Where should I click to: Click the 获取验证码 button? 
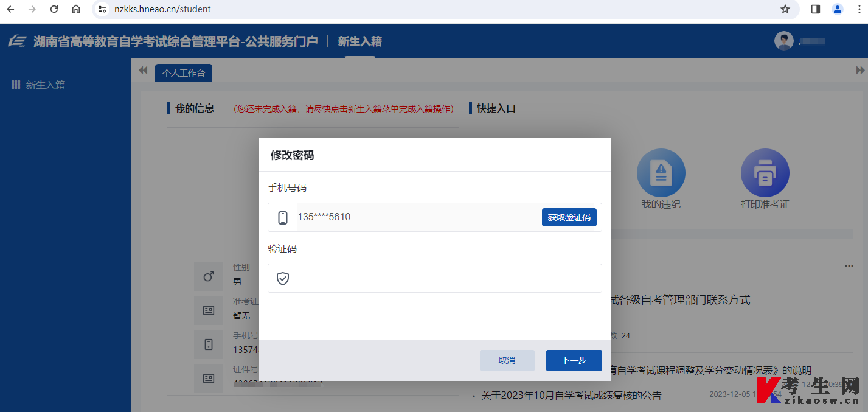coord(569,217)
